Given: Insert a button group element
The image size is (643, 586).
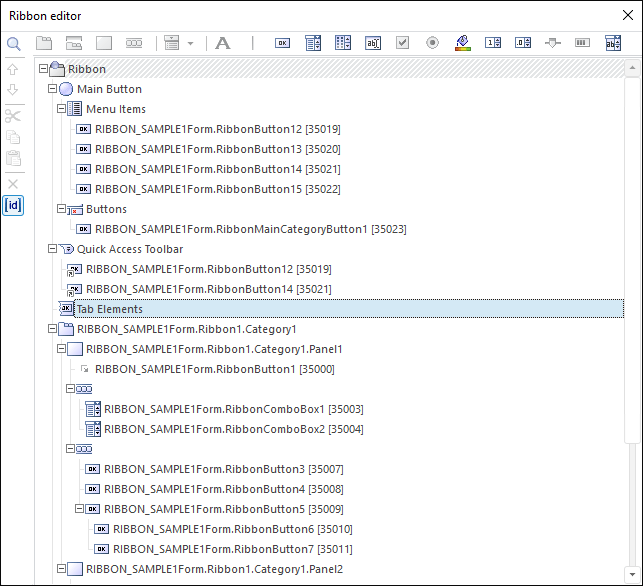Looking at the screenshot, I should tap(134, 43).
